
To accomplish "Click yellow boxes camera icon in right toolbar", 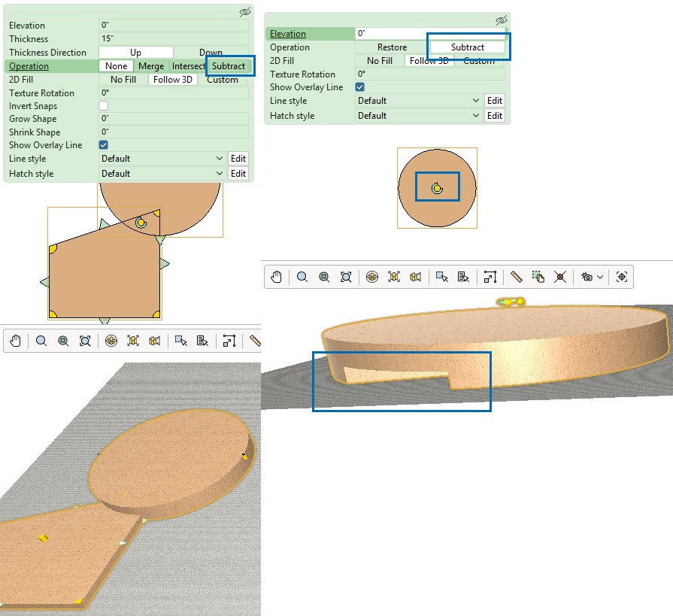I will 416,277.
